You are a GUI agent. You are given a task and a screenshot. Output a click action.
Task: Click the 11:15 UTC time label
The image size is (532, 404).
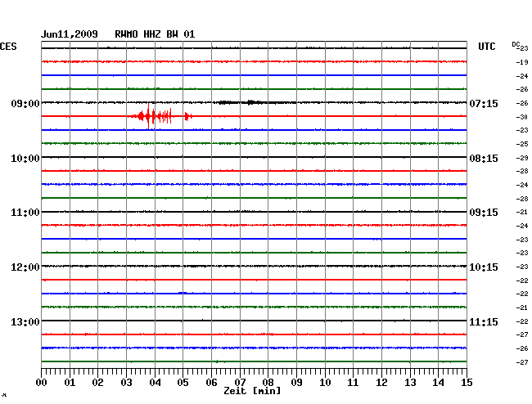point(484,321)
